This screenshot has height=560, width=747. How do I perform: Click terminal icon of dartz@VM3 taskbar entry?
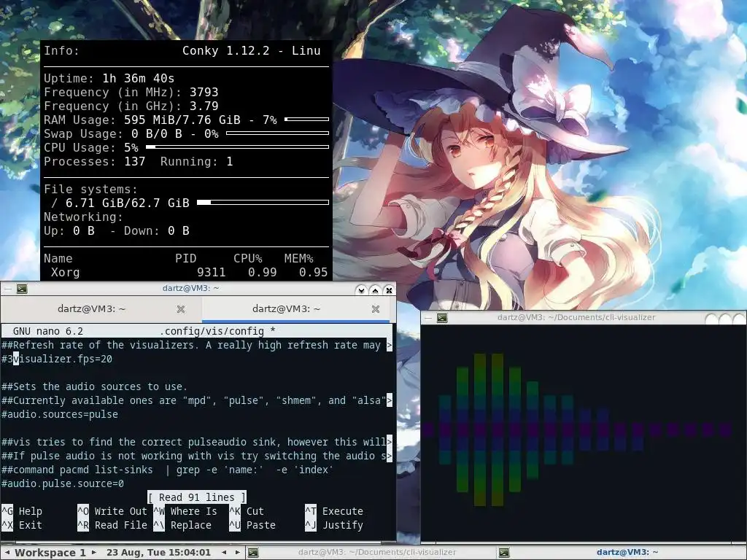coord(503,553)
